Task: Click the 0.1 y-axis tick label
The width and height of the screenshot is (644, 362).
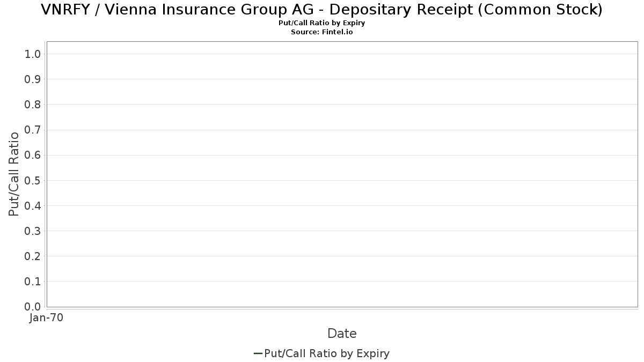Action: point(33,282)
